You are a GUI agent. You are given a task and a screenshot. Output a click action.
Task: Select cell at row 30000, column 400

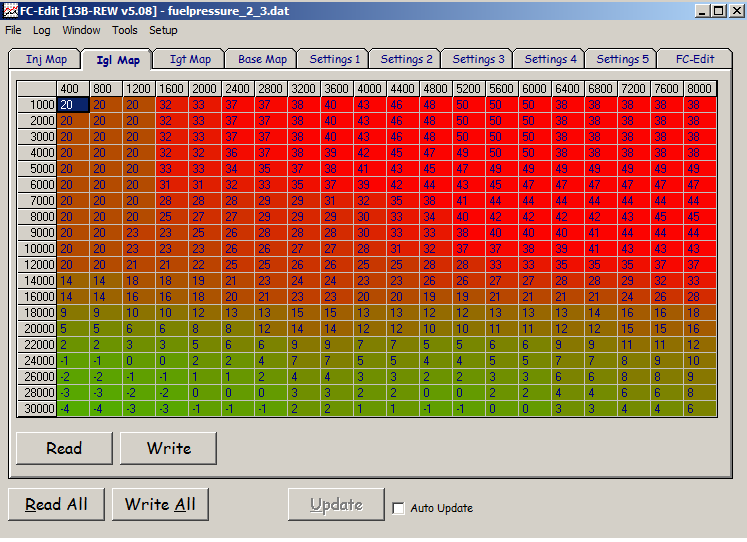(73, 409)
